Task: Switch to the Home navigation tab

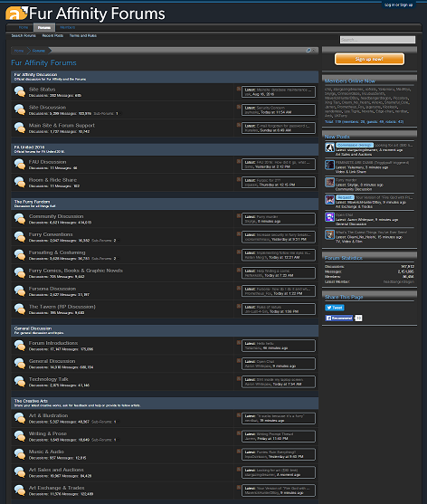Action: (24, 27)
